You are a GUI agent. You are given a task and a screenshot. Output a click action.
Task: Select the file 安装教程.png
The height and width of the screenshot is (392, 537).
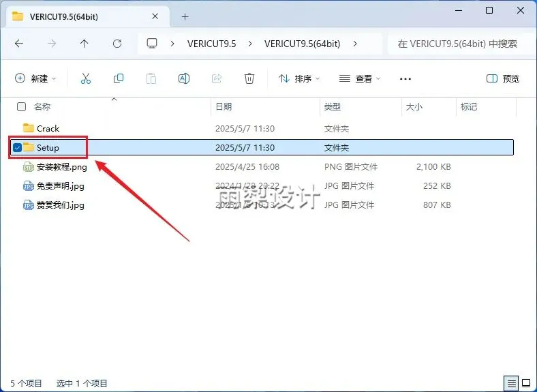coord(61,167)
